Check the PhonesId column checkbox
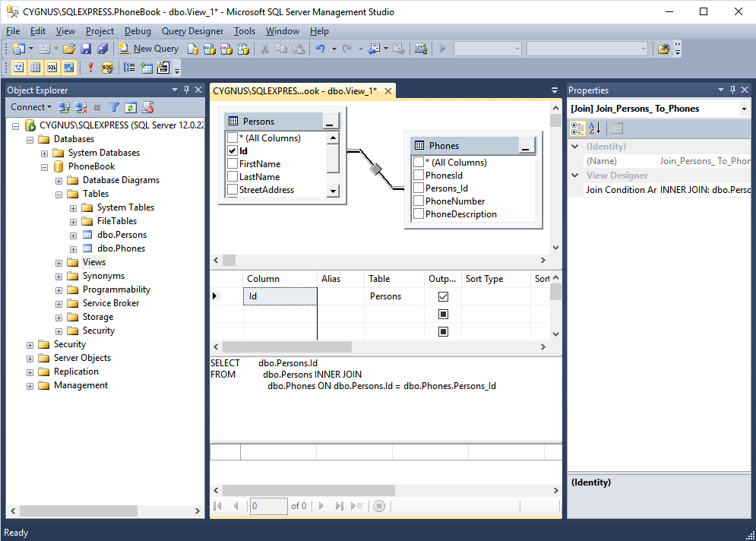The height and width of the screenshot is (541, 756). pos(419,175)
